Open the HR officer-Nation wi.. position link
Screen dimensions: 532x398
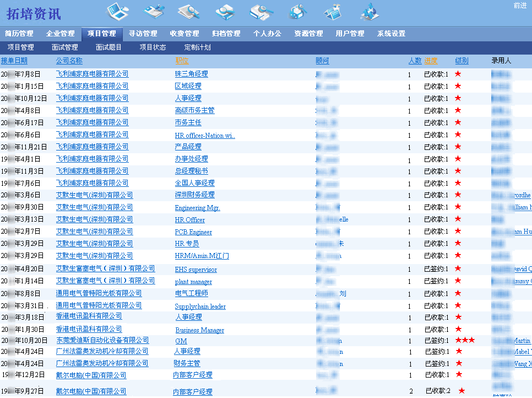[x=205, y=135]
